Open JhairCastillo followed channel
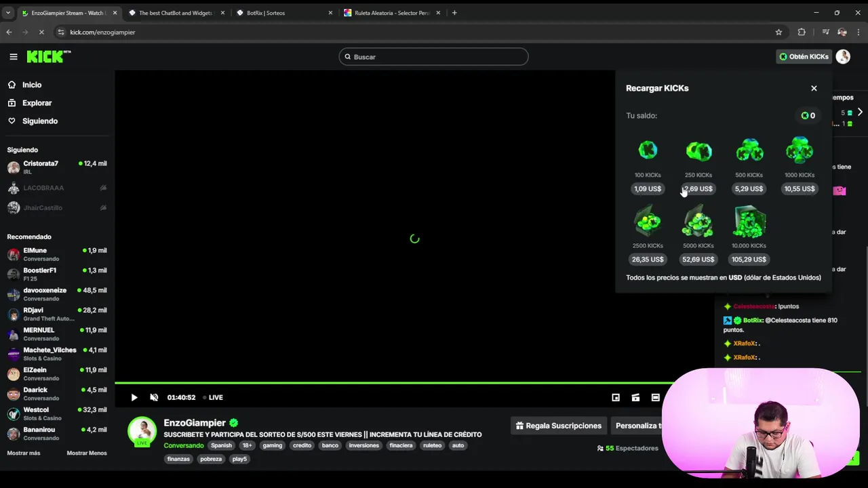 57,207
